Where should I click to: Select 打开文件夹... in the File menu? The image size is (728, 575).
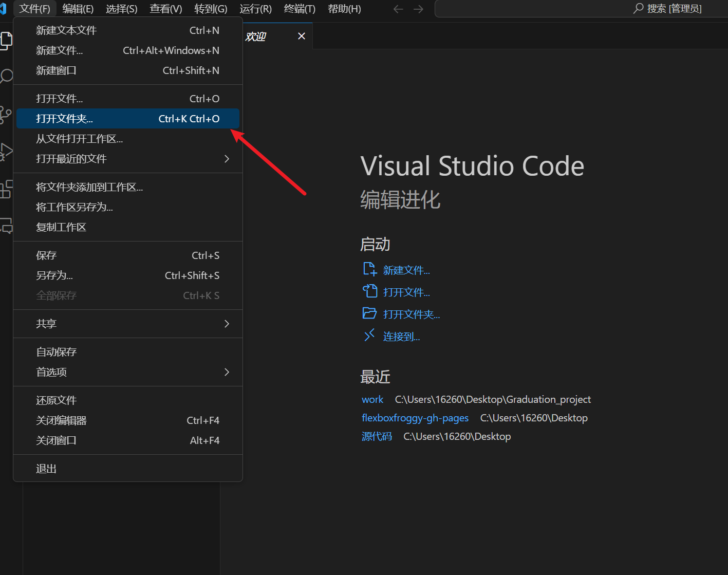[128, 119]
